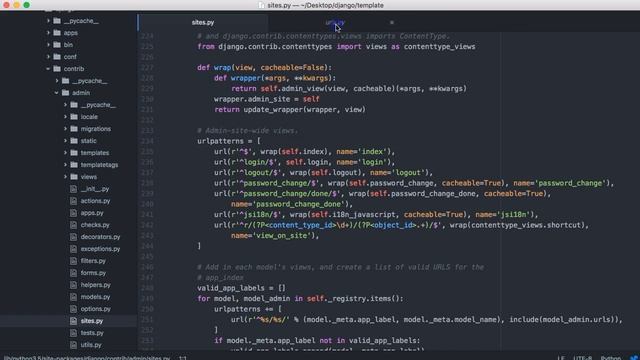Click the templatetags folder icon

tap(74, 164)
